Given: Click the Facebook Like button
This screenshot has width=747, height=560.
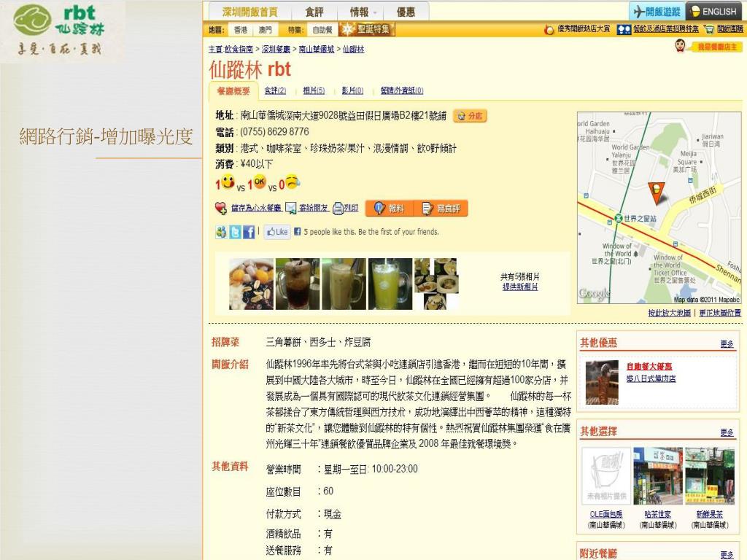Looking at the screenshot, I should point(277,232).
